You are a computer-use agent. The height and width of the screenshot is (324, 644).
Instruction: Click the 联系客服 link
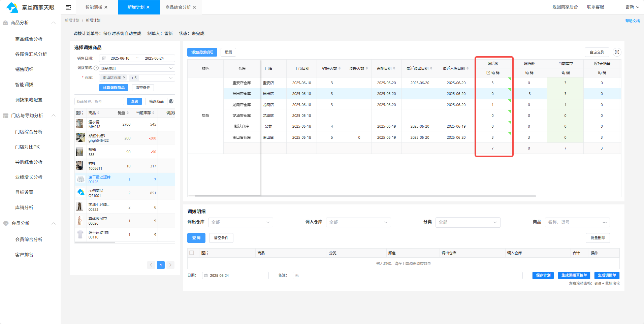pos(595,7)
